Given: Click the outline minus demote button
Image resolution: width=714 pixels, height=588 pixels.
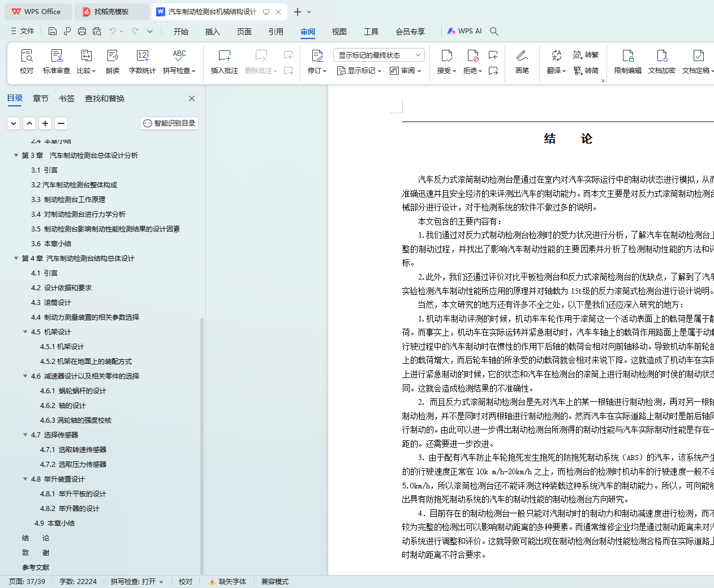Looking at the screenshot, I should tap(61, 123).
